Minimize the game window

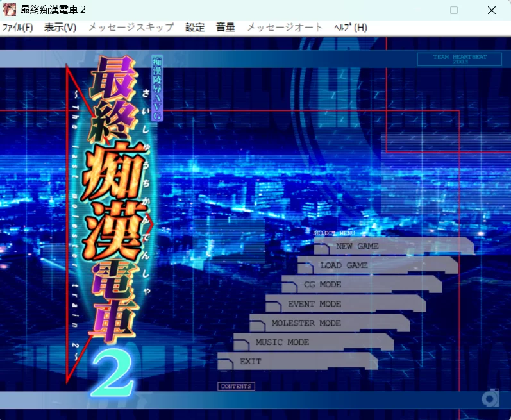coord(417,10)
